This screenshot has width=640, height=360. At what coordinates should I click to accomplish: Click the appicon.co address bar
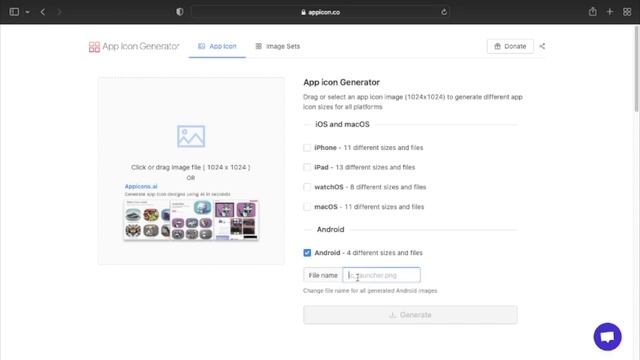point(320,12)
